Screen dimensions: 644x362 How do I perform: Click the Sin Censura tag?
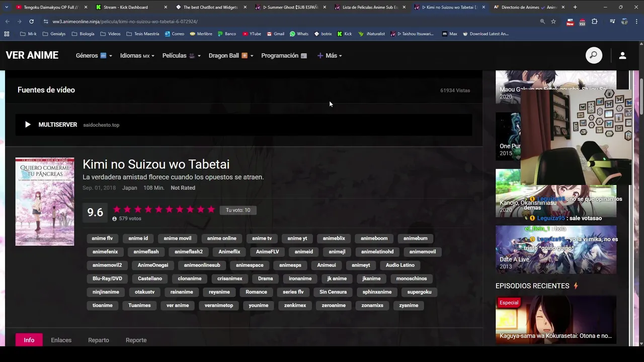pos(333,292)
